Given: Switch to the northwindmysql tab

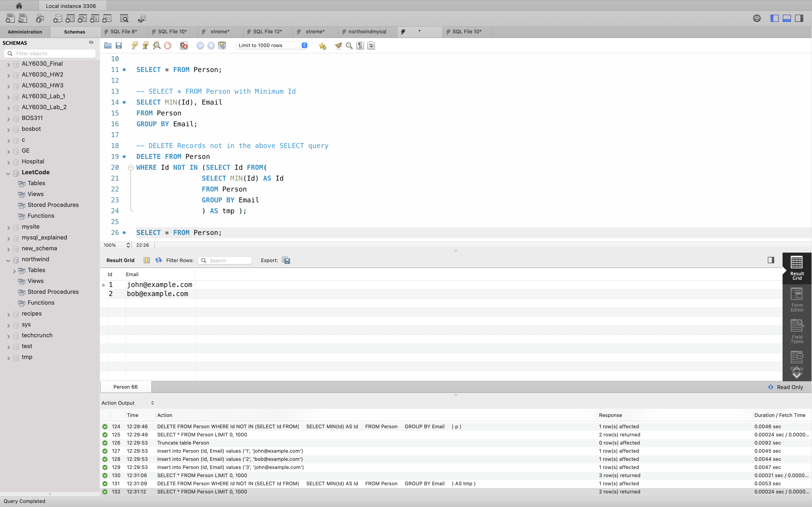Looking at the screenshot, I should coord(367,31).
